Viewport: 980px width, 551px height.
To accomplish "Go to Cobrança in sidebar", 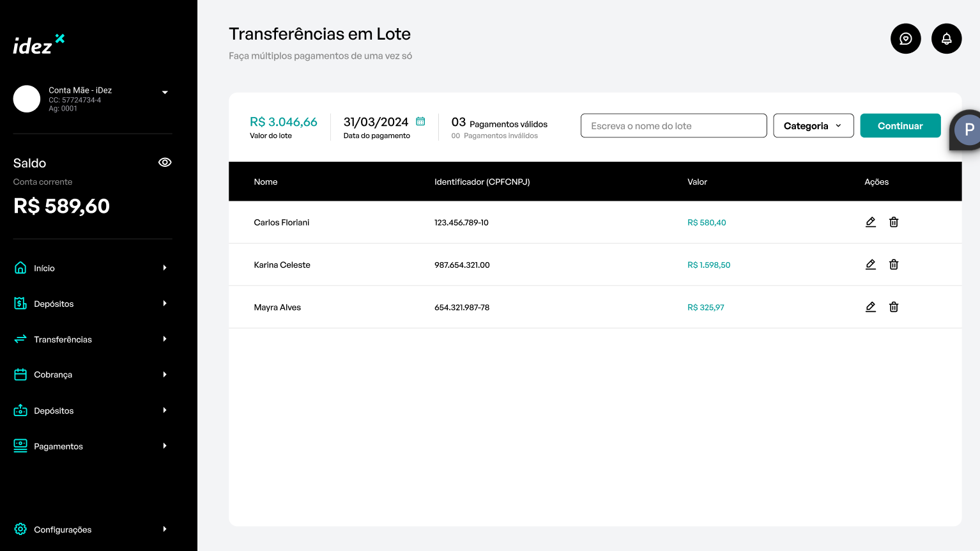I will click(52, 375).
